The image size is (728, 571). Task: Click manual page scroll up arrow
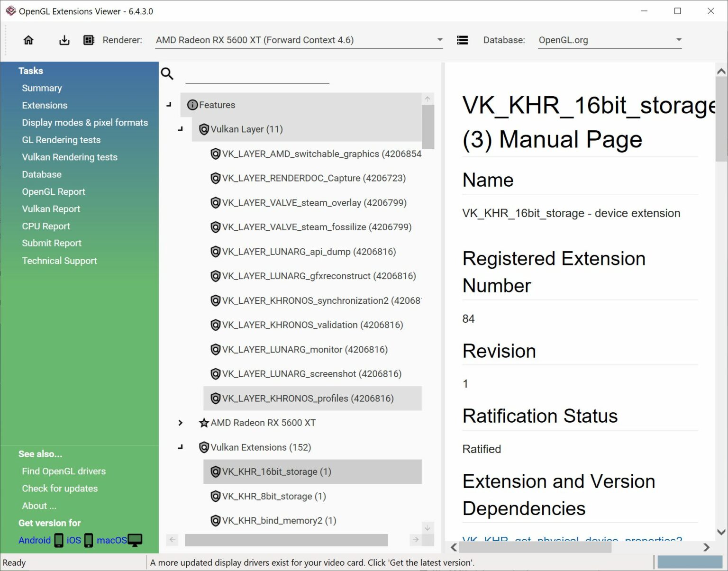pyautogui.click(x=721, y=72)
